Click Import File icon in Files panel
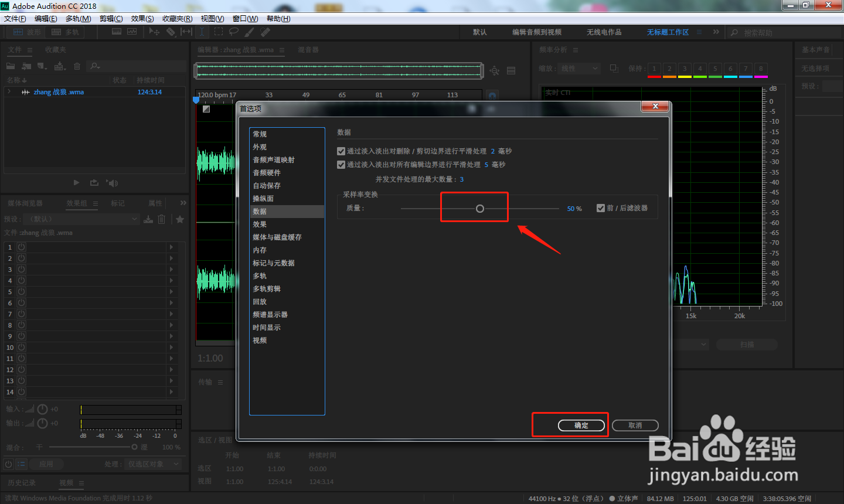Image resolution: width=844 pixels, height=504 pixels. click(x=26, y=66)
